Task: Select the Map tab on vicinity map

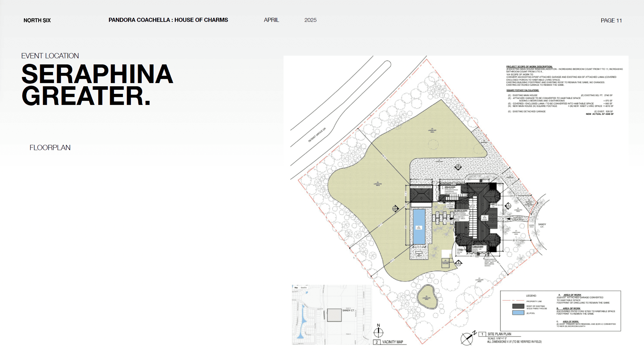Action: [x=296, y=288]
